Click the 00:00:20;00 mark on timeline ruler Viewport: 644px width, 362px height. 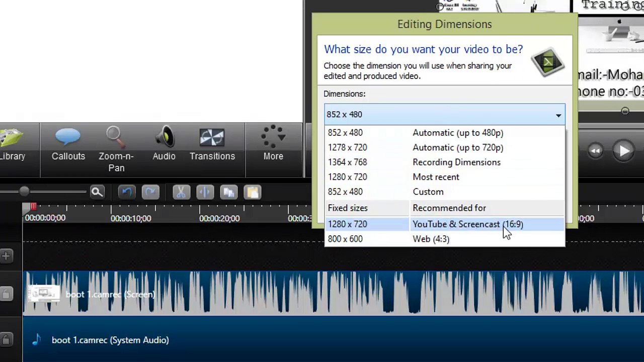(x=219, y=218)
